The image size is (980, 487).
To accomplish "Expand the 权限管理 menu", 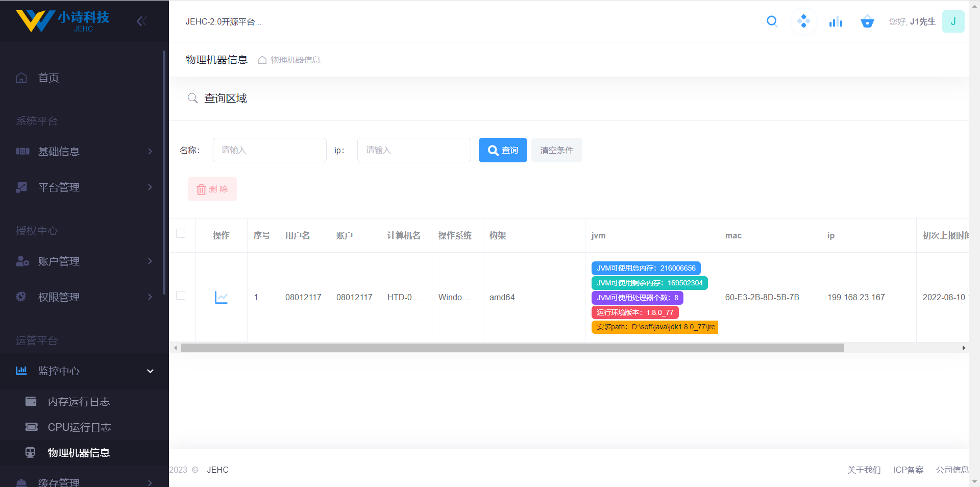I will (84, 297).
